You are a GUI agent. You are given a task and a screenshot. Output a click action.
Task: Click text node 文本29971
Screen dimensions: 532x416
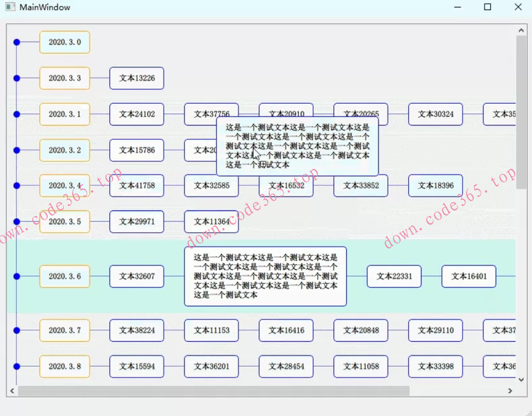point(137,221)
